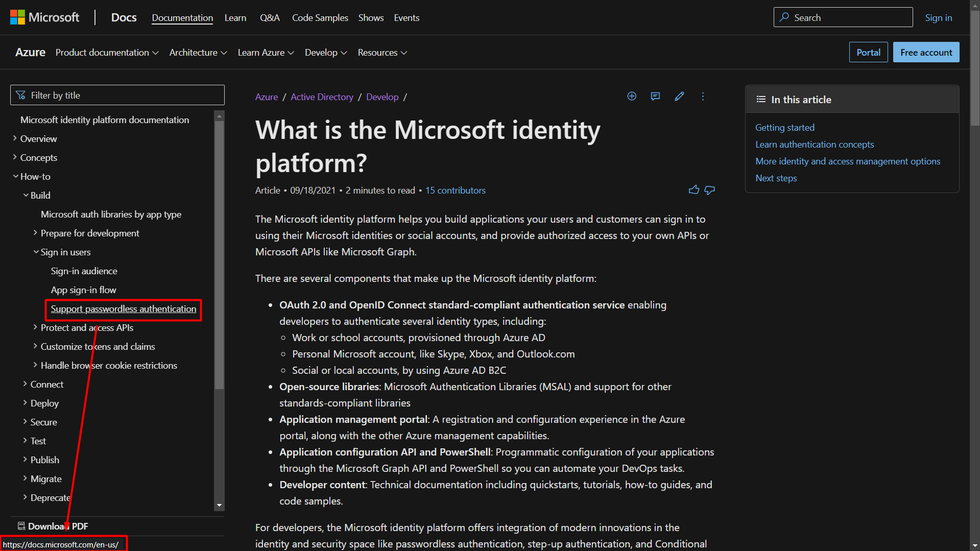Open Microsoft identity platform documentation item
Screen dimensions: 980x551
(x=105, y=120)
